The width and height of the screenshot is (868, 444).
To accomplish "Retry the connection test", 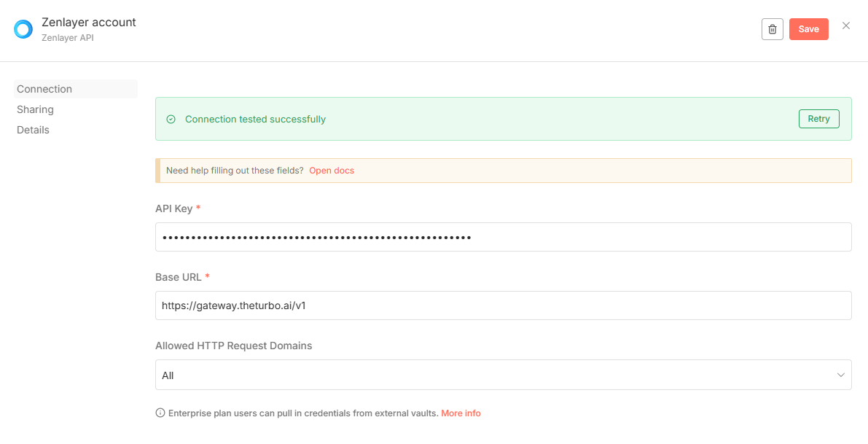I will [x=818, y=119].
